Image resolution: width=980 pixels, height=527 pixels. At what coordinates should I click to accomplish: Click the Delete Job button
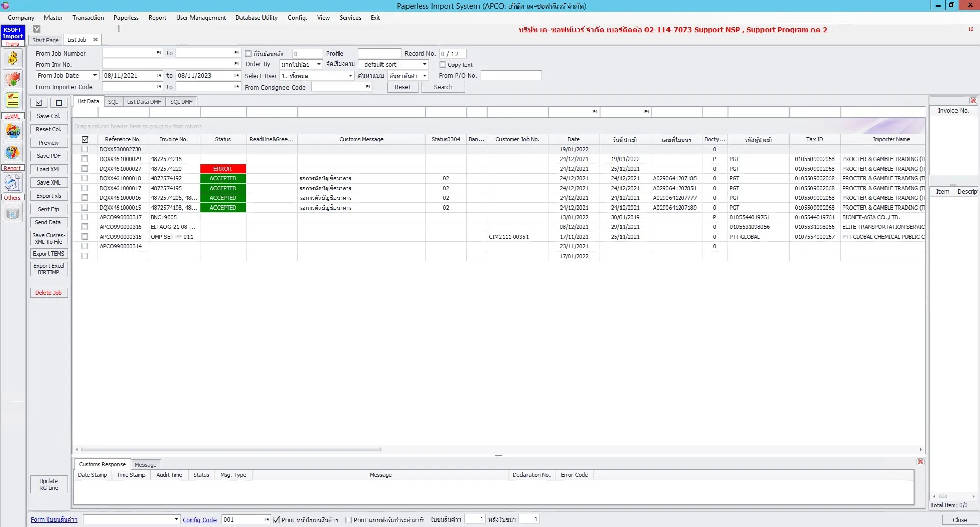49,292
